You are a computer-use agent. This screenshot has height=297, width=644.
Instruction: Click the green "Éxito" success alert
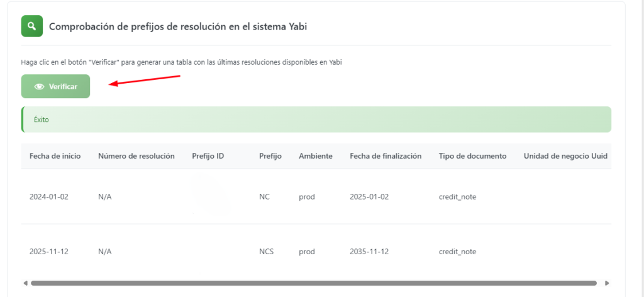[316, 120]
